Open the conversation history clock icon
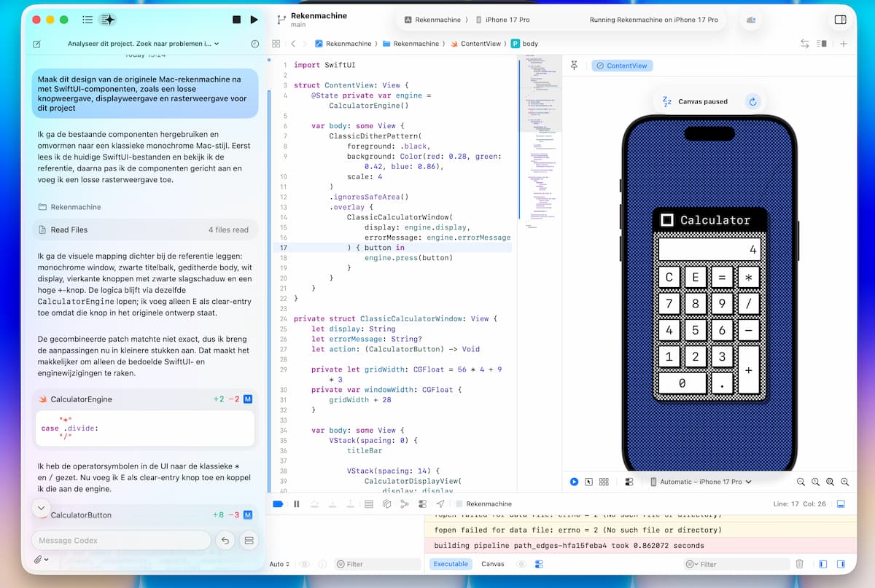This screenshot has height=588, width=875. (254, 44)
